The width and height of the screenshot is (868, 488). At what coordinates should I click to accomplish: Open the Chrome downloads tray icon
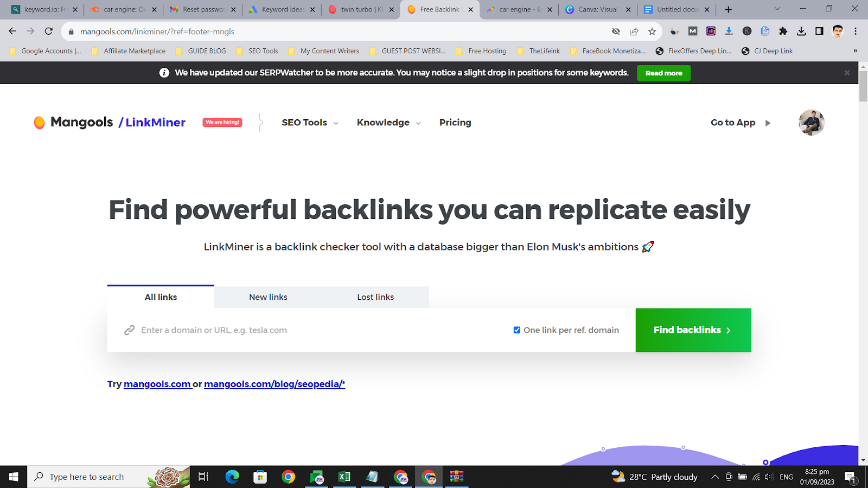point(801,31)
